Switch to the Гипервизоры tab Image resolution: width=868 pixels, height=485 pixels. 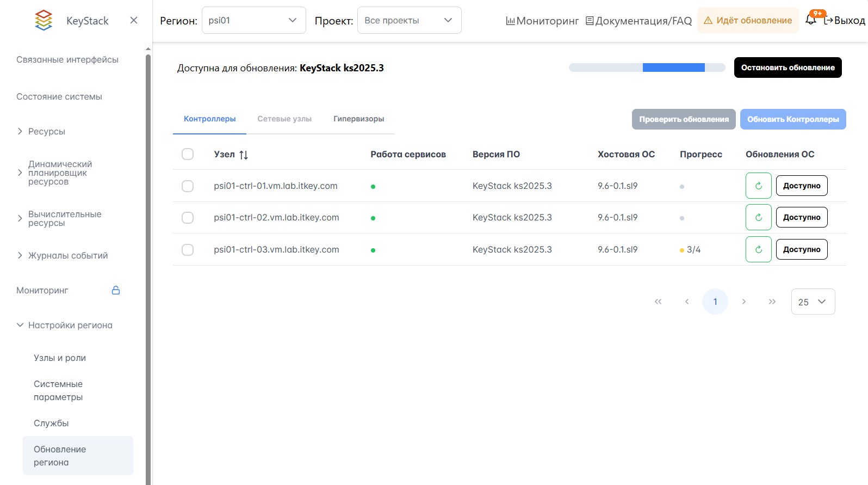(x=358, y=119)
